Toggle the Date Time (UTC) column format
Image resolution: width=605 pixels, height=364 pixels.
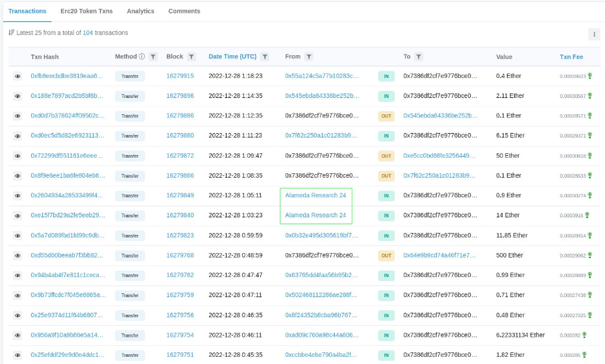232,57
